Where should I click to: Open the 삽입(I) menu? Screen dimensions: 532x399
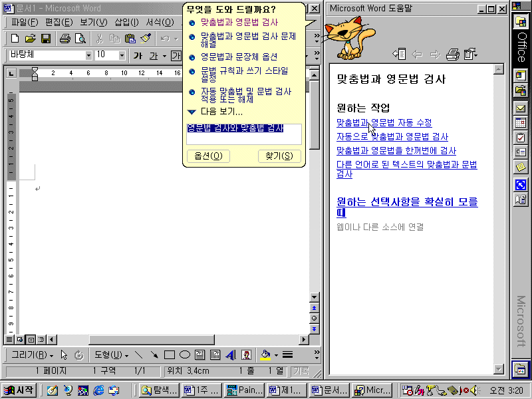(x=126, y=23)
